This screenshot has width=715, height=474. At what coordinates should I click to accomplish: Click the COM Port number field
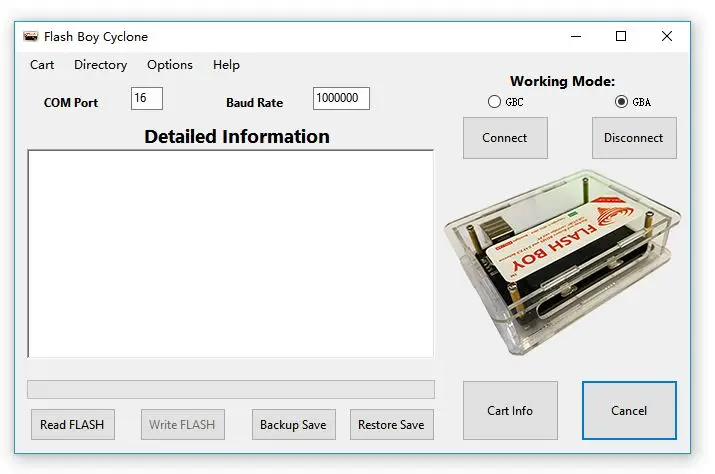click(146, 98)
